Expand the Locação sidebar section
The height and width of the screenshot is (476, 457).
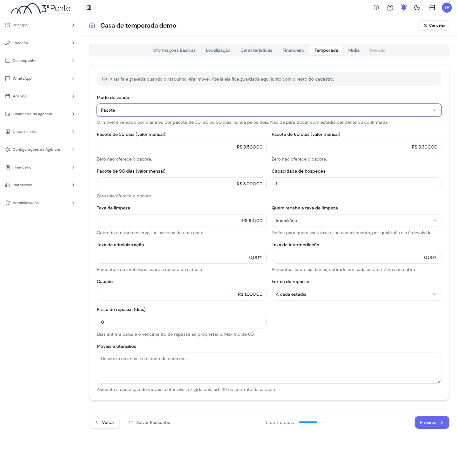[40, 43]
